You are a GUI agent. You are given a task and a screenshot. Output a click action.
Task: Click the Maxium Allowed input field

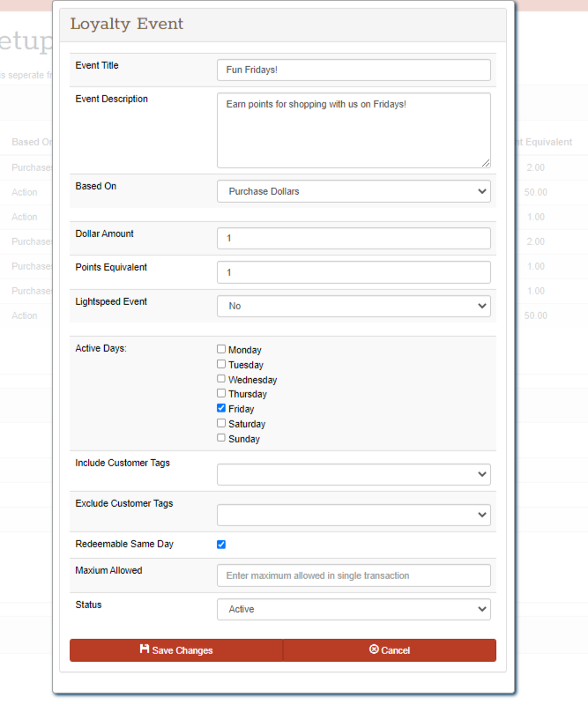(x=354, y=576)
